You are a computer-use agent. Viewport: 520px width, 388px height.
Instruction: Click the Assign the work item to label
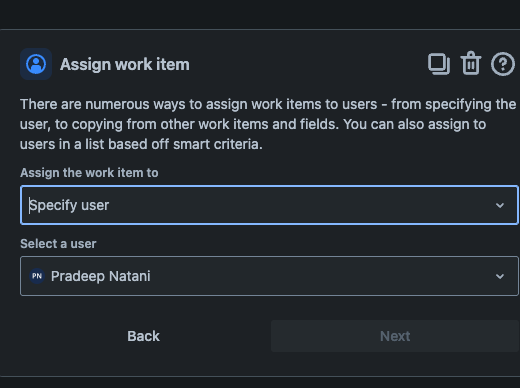point(89,173)
